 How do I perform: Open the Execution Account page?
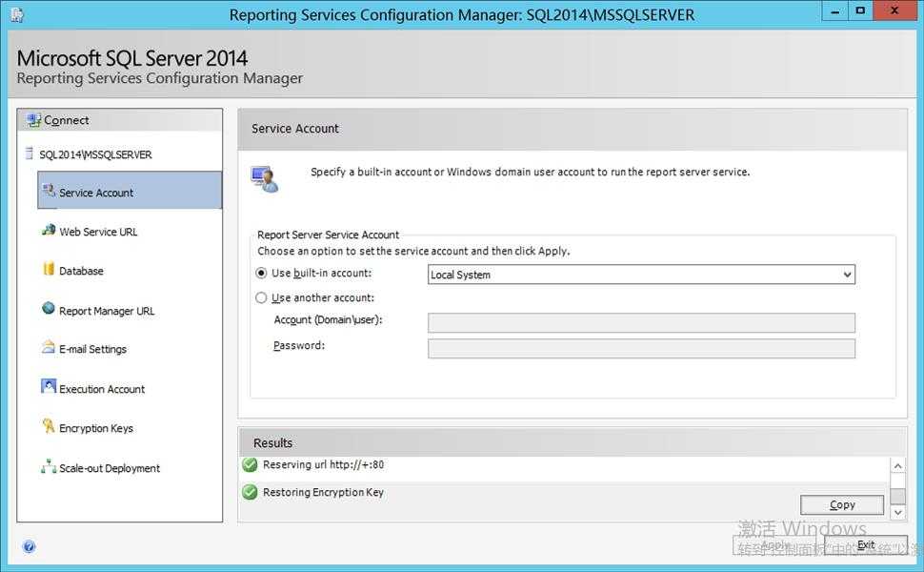pyautogui.click(x=101, y=389)
